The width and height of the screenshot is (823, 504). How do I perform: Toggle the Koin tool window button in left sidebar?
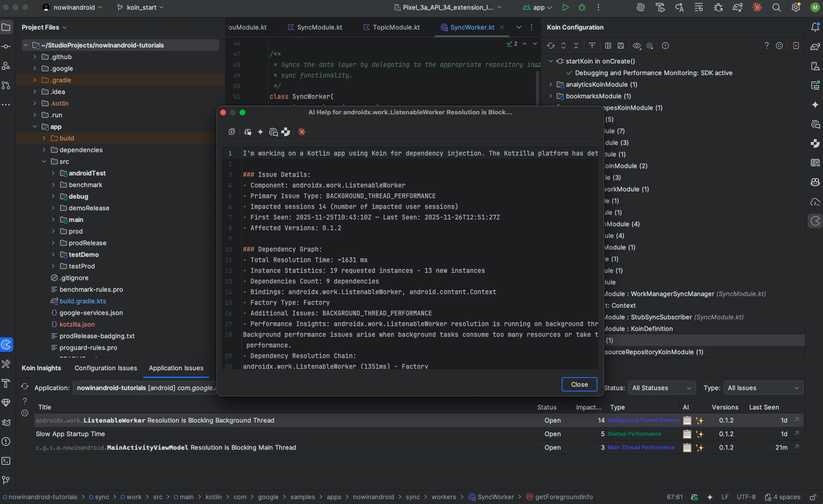(x=6, y=345)
